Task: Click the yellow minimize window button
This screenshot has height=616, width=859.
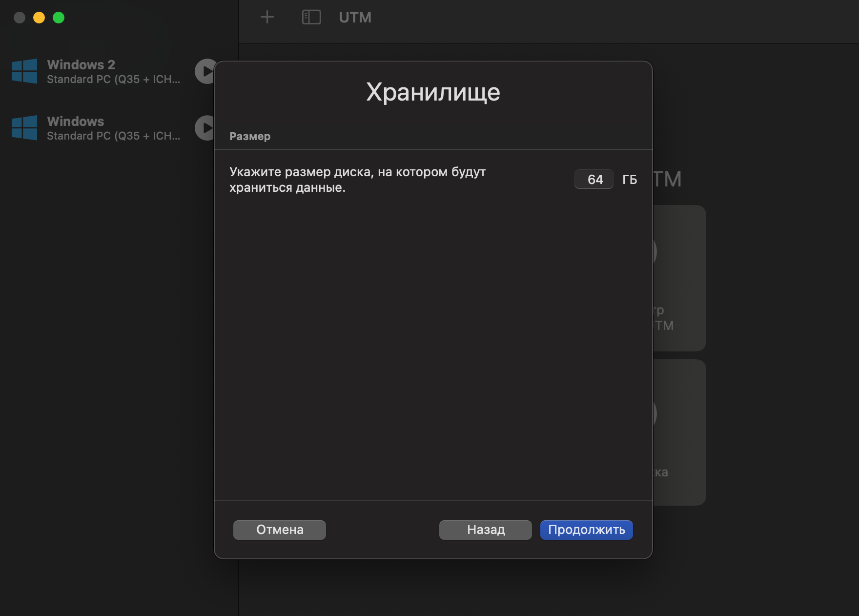Action: [x=39, y=18]
